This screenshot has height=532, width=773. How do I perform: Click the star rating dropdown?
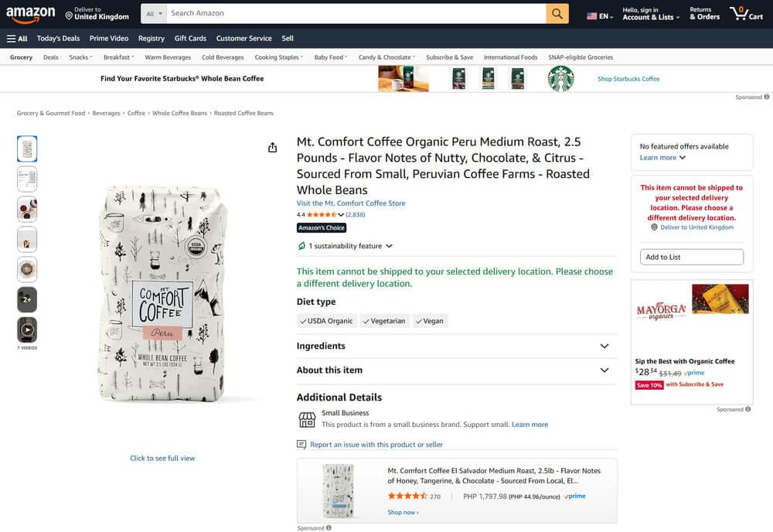pyautogui.click(x=341, y=214)
